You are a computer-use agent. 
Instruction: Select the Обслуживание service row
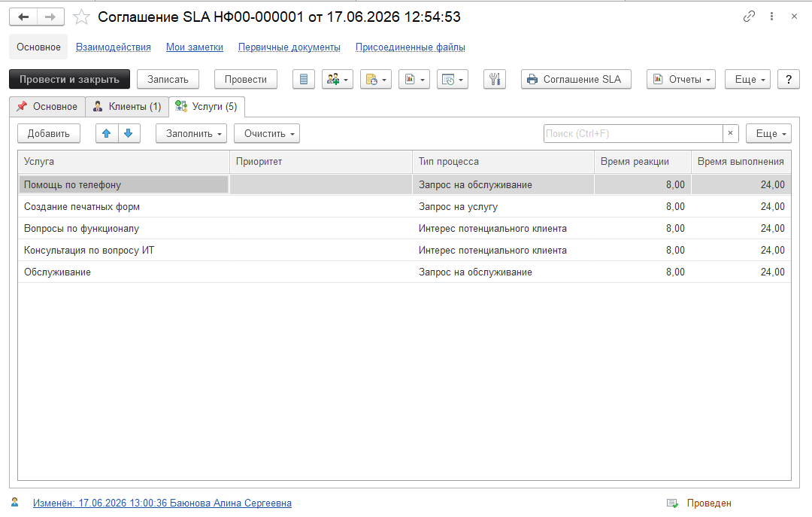[404, 272]
